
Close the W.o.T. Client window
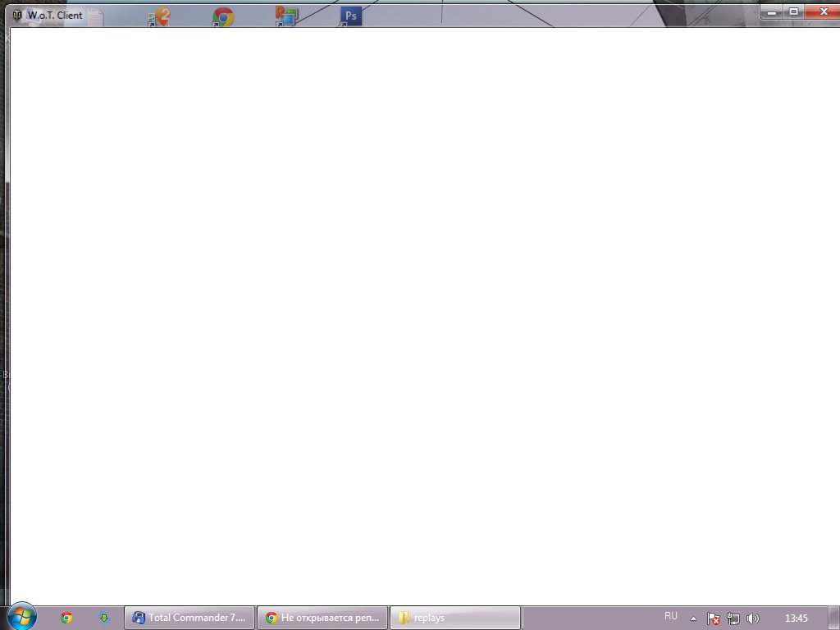pos(824,11)
